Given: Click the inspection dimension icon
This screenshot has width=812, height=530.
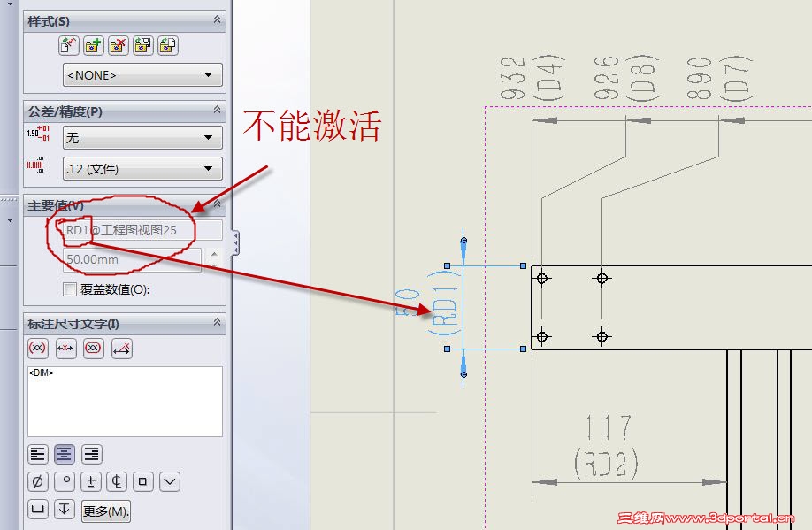Looking at the screenshot, I should point(94,348).
